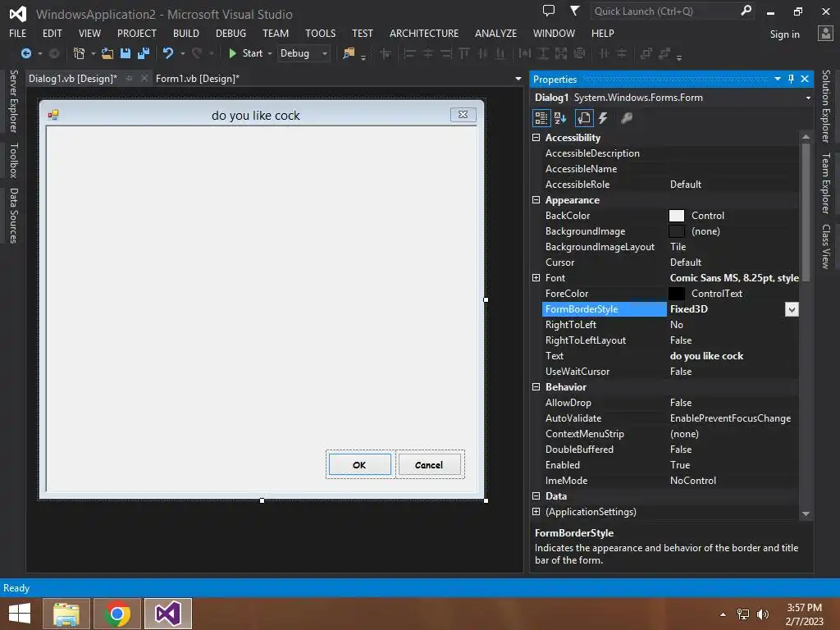Select the Text property value field

733,356
